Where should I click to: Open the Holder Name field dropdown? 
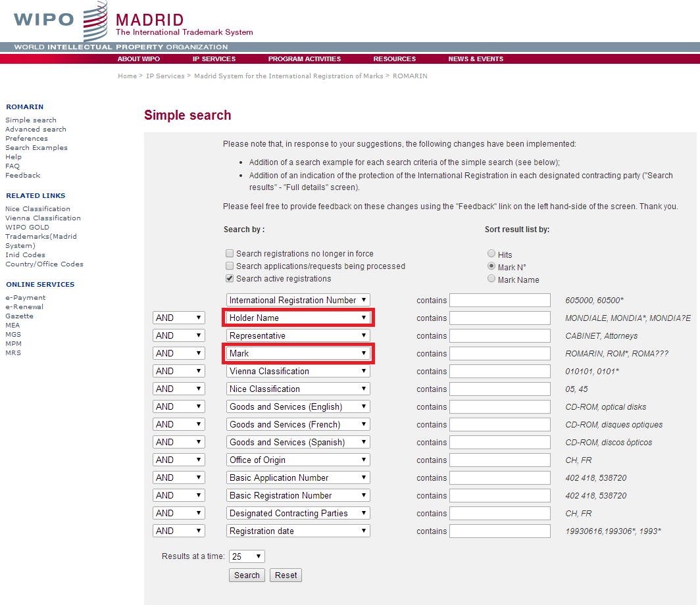click(x=298, y=318)
